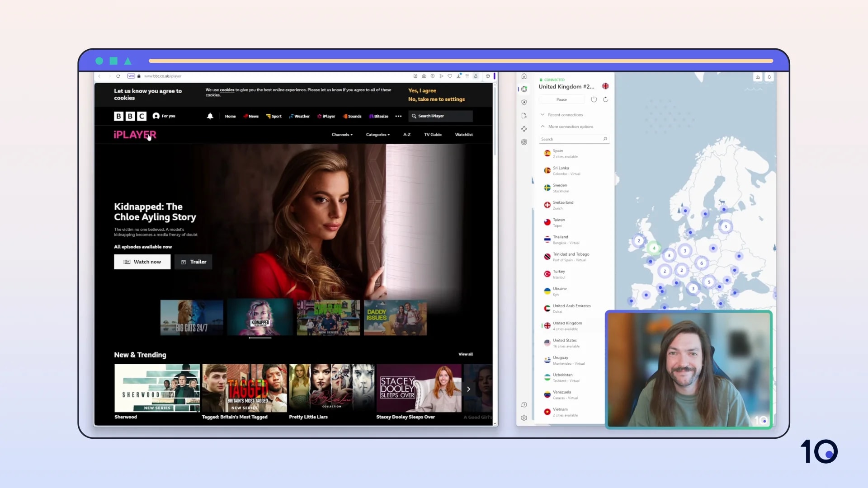Select Daddy Issues hero thumbnail
The image size is (868, 488).
(395, 318)
